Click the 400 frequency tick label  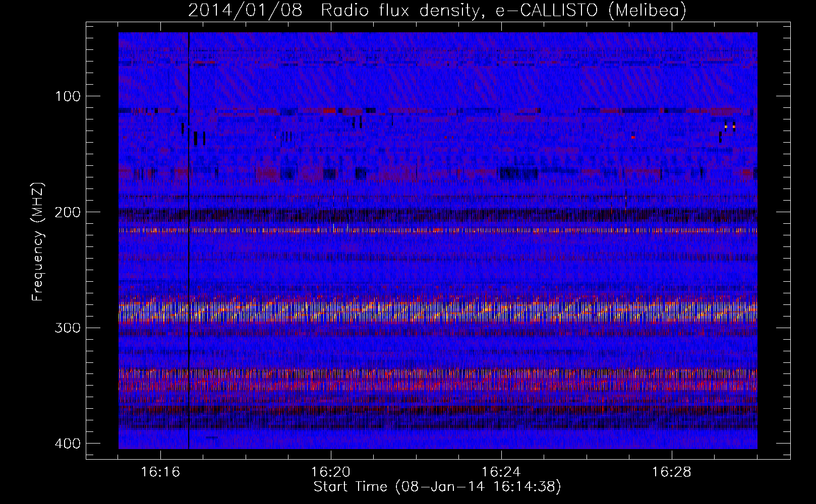coord(67,444)
